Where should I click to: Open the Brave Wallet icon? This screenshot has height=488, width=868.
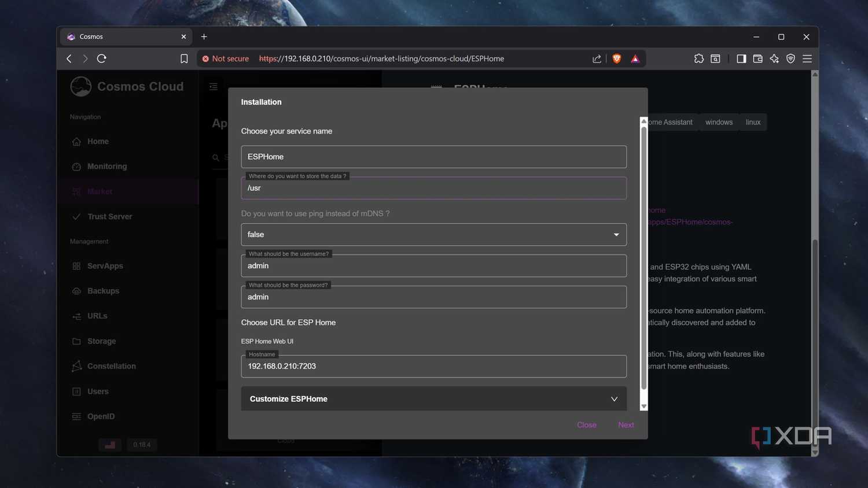click(757, 58)
